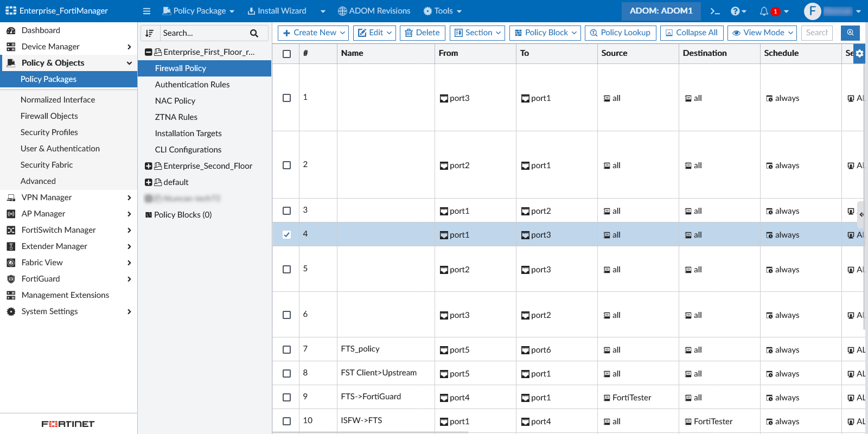868x434 pixels.
Task: Uncheck the checkbox for policy 4
Action: point(286,235)
